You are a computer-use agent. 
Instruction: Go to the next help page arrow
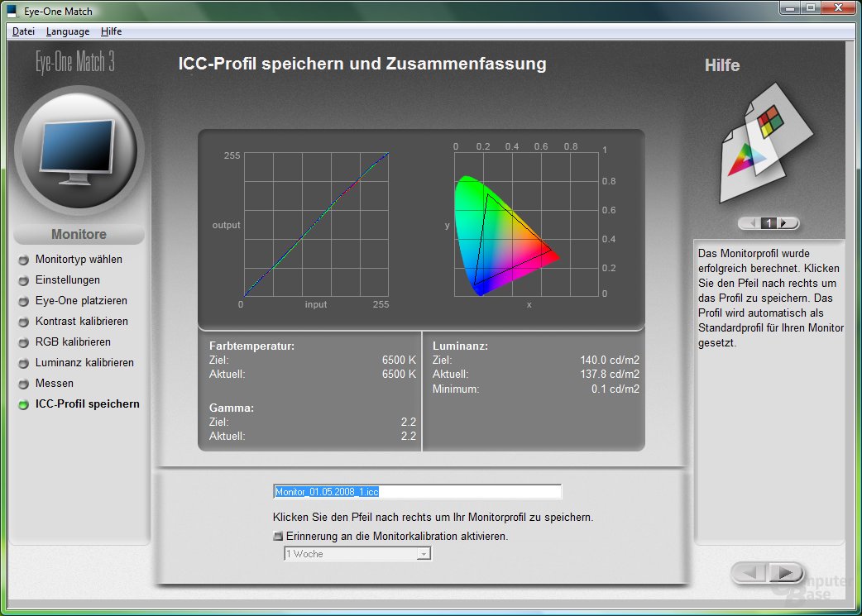coord(786,223)
